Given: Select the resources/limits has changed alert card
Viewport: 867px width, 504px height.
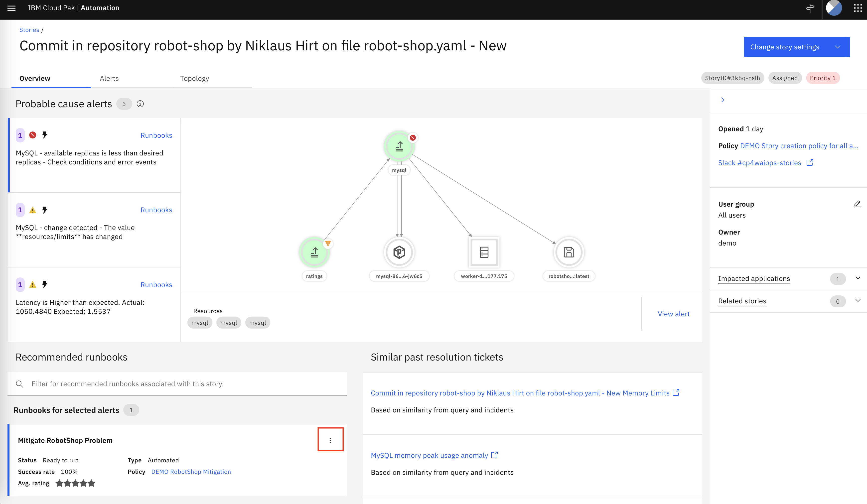Looking at the screenshot, I should point(94,230).
